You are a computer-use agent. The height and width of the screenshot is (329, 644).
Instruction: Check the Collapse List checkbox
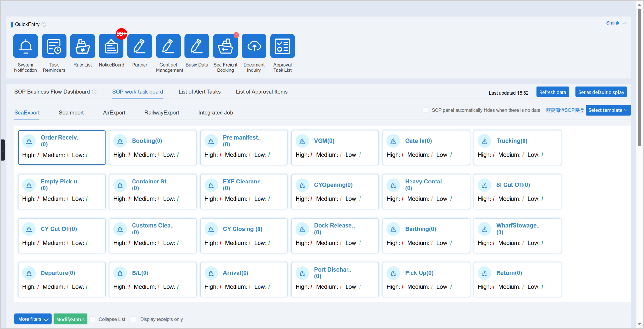[x=93, y=319]
